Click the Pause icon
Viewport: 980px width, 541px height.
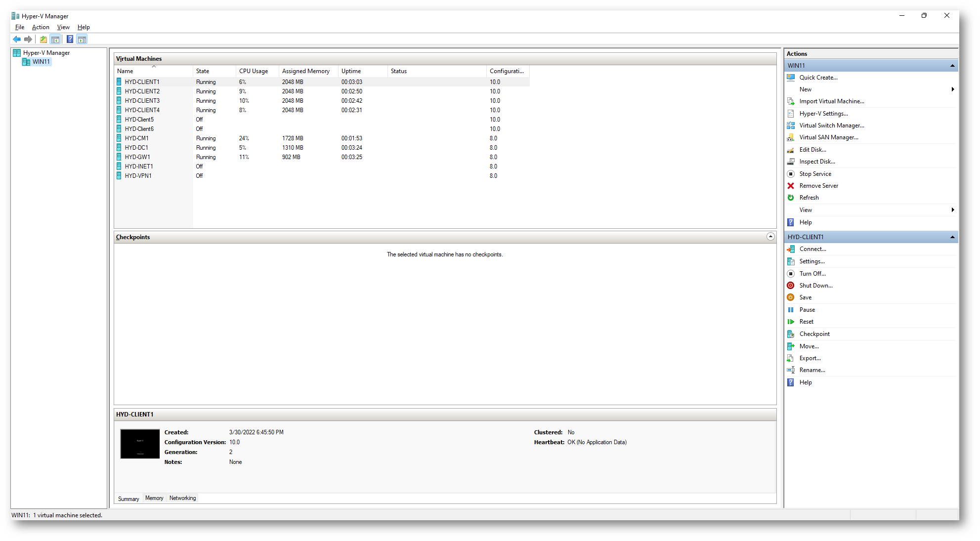click(791, 310)
